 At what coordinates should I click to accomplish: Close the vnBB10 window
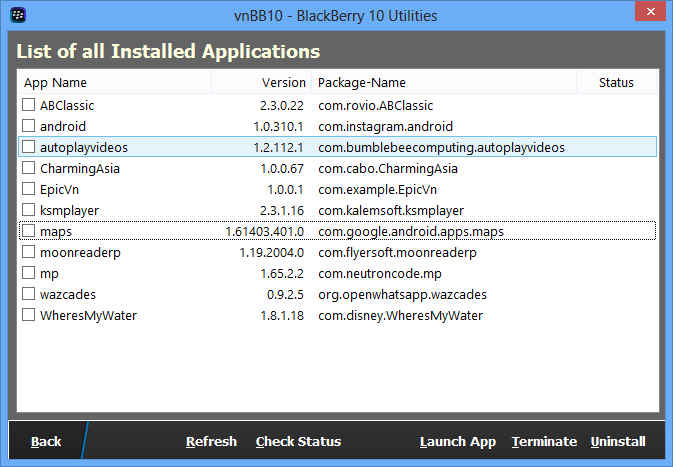point(650,12)
